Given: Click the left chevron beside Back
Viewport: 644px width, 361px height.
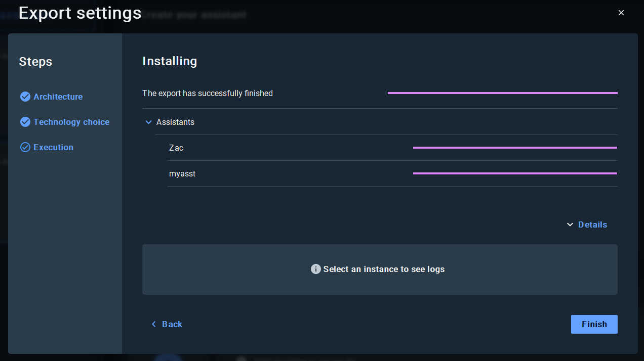Looking at the screenshot, I should coord(154,324).
